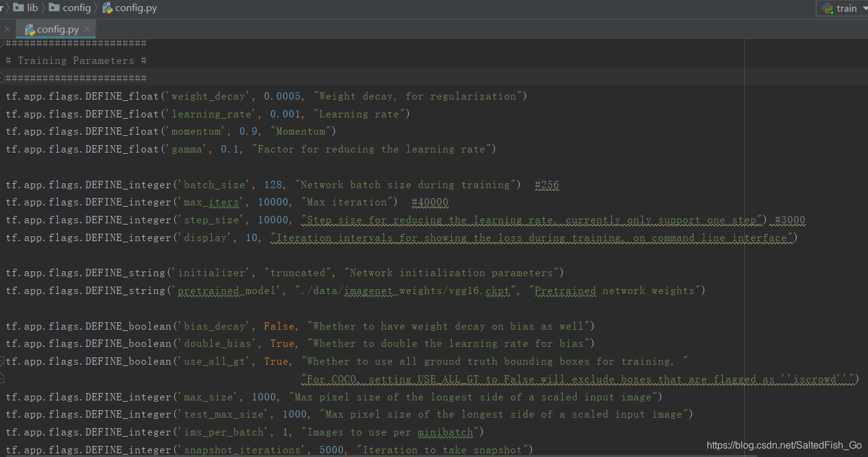Click the value 10000 on step_size line
Viewport: 868px width, 457px height.
273,220
